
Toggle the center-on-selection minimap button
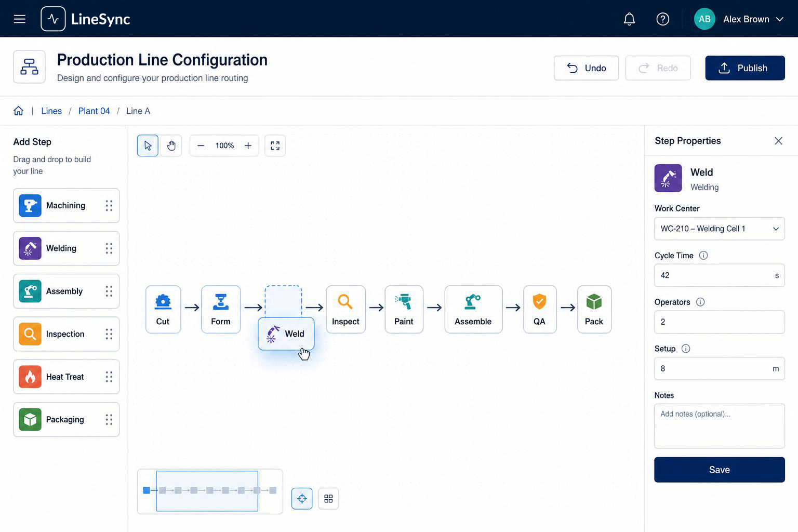(302, 499)
